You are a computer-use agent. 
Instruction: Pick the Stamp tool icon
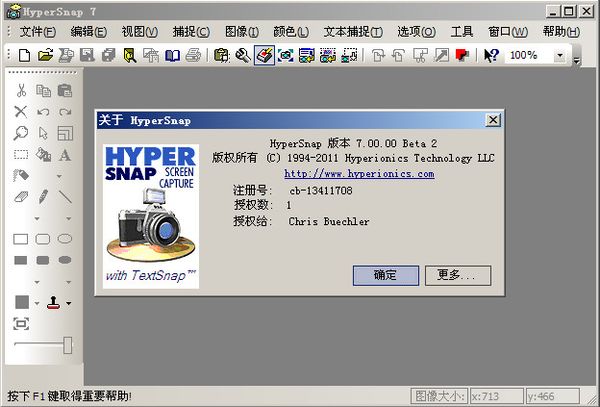click(50, 302)
